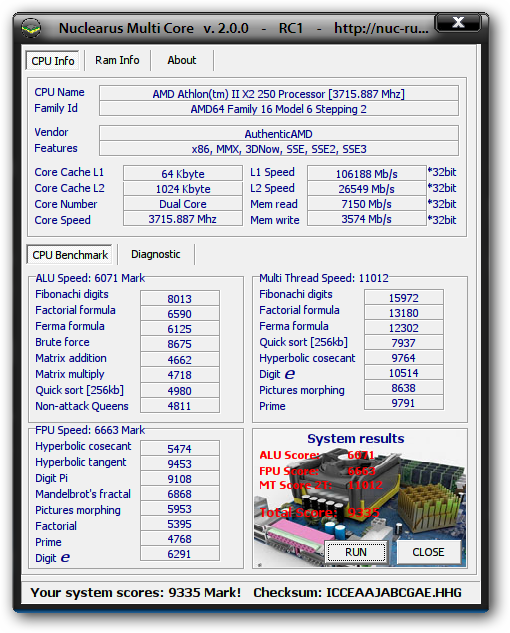
Task: Click Multi Thread Quick sort score 7937
Action: pyautogui.click(x=403, y=342)
